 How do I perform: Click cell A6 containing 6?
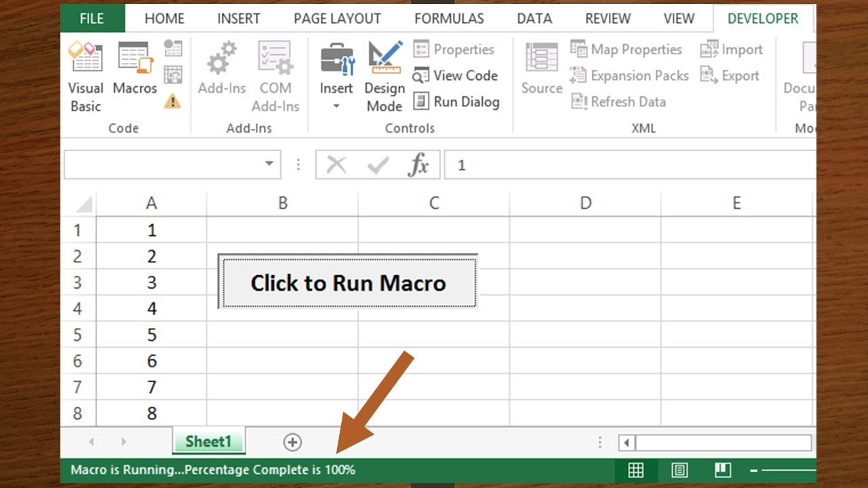tap(151, 361)
